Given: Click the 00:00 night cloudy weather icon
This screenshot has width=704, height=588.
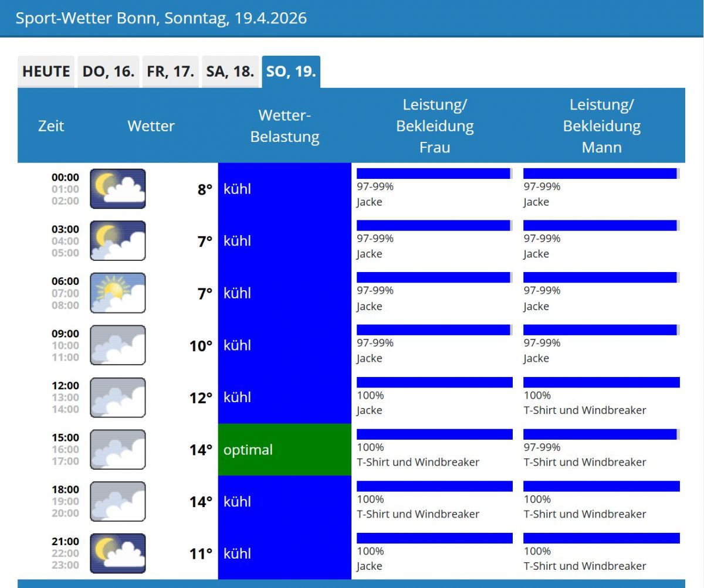Looking at the screenshot, I should pos(117,189).
